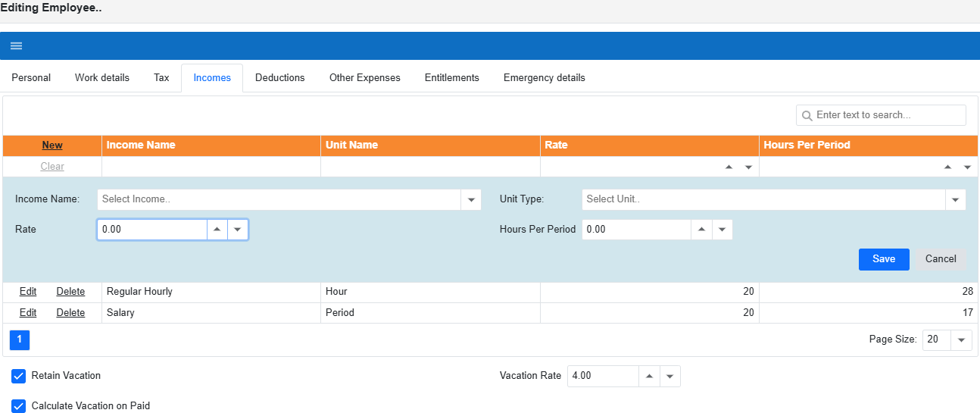Go to the Deductions tab

pyautogui.click(x=280, y=78)
